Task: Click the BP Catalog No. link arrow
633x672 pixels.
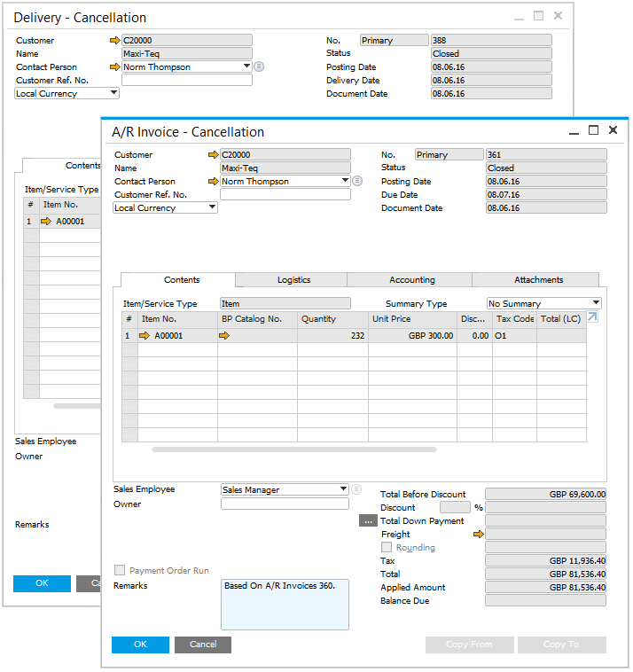Action: tap(224, 336)
